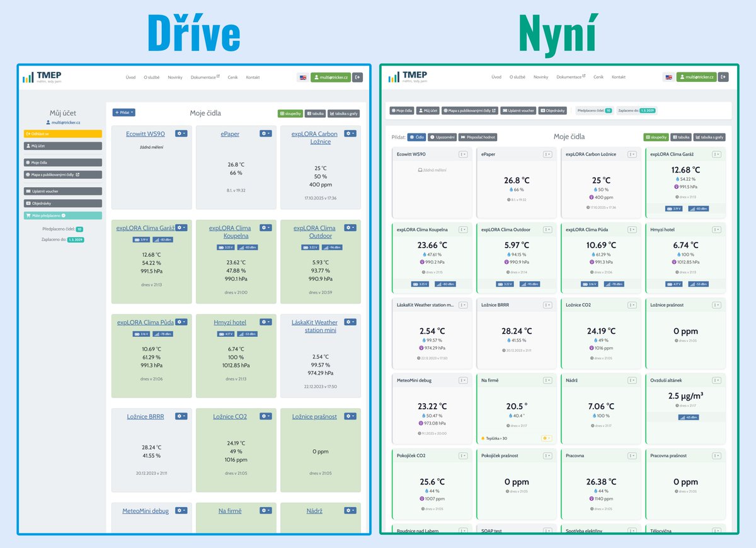The width and height of the screenshot is (756, 548).
Task: Open gear dropdown on Ložnice CO2 card, Dříve
Action: (266, 416)
